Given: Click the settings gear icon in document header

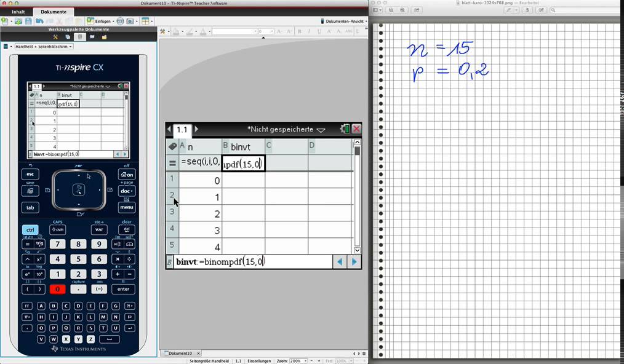Looking at the screenshot, I should pos(345,129).
